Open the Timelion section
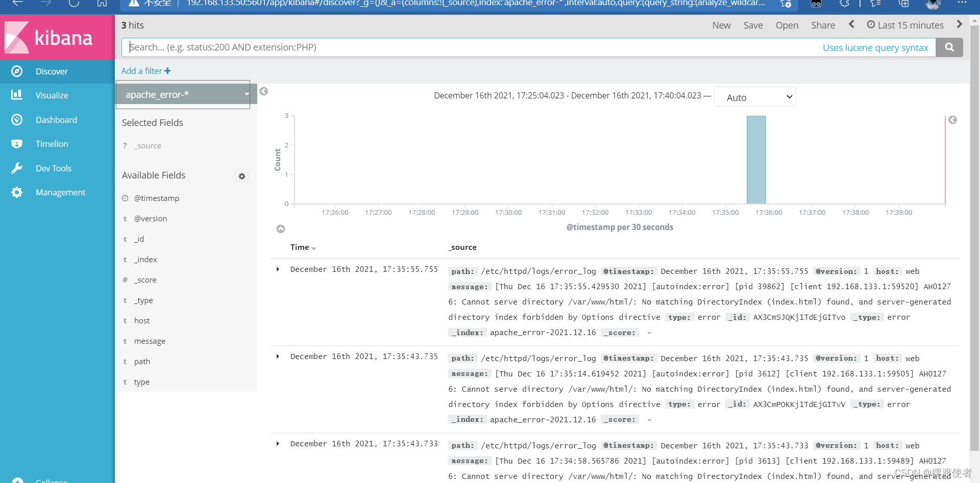Viewport: 980px width, 483px height. pos(57,144)
